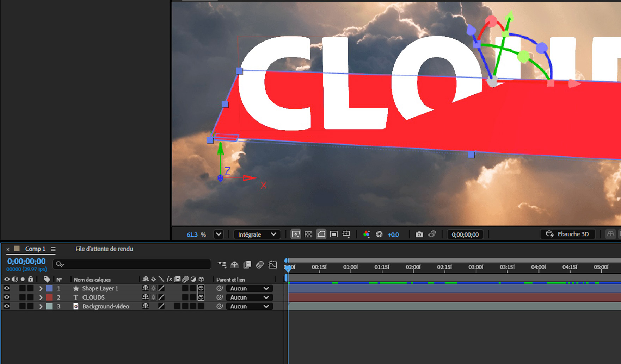
Task: Click the timeline layer search field
Action: click(x=134, y=264)
